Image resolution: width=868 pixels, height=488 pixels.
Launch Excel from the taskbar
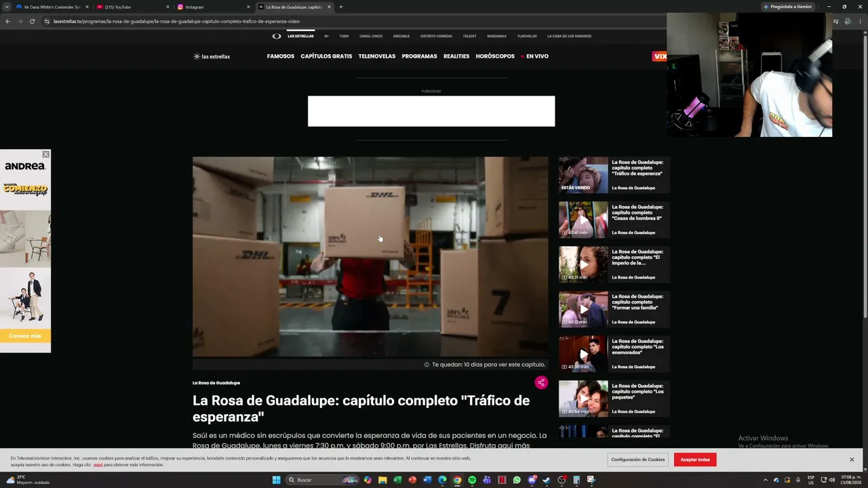[x=397, y=480]
